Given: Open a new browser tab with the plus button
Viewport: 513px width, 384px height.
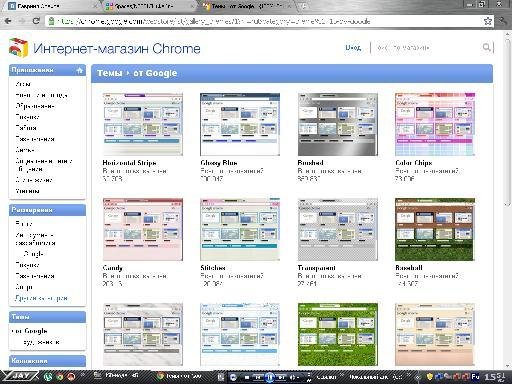Looking at the screenshot, I should coord(303,6).
